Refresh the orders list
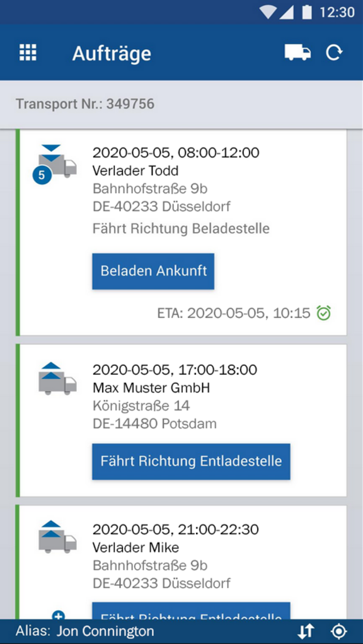This screenshot has height=644, width=363. 334,52
